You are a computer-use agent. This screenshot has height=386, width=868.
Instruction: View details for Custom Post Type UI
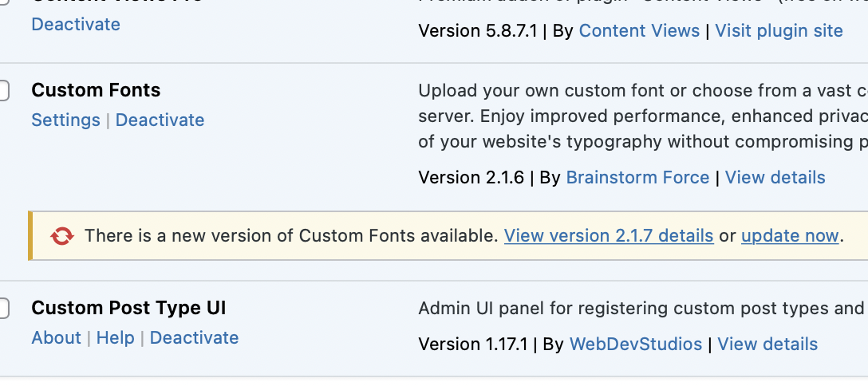[x=767, y=345]
